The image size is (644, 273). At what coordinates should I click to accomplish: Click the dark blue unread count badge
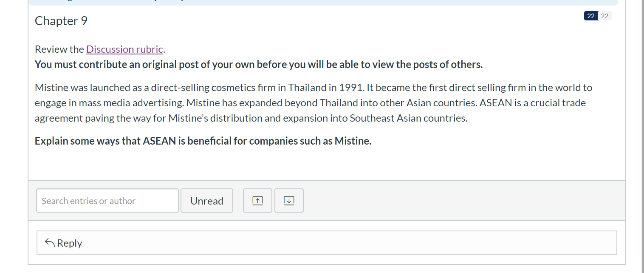coord(591,16)
